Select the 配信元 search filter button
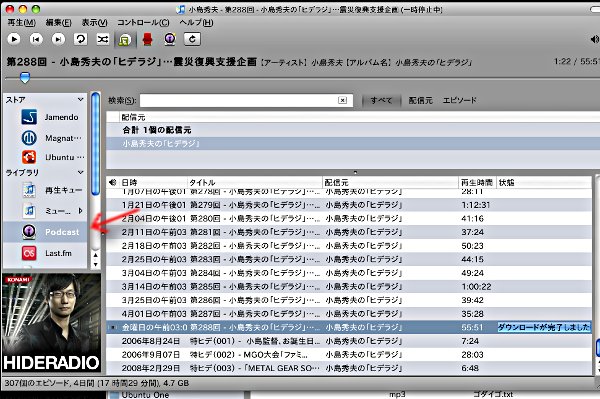 click(x=420, y=100)
